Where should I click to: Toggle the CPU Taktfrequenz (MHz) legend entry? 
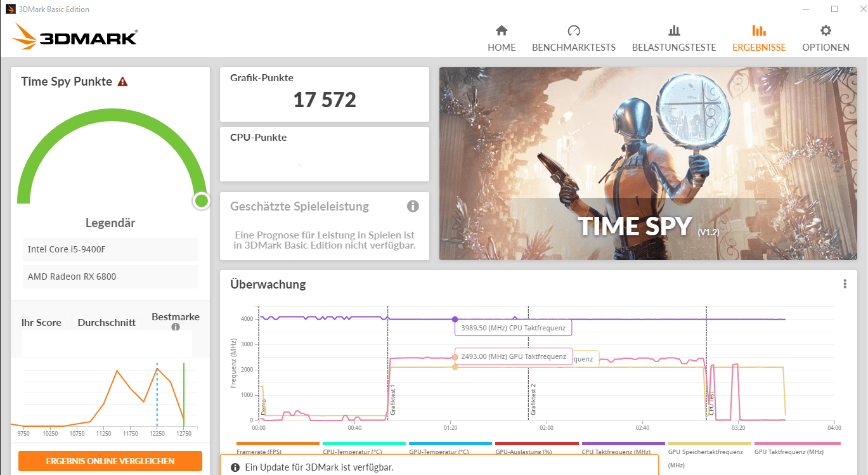pyautogui.click(x=623, y=448)
